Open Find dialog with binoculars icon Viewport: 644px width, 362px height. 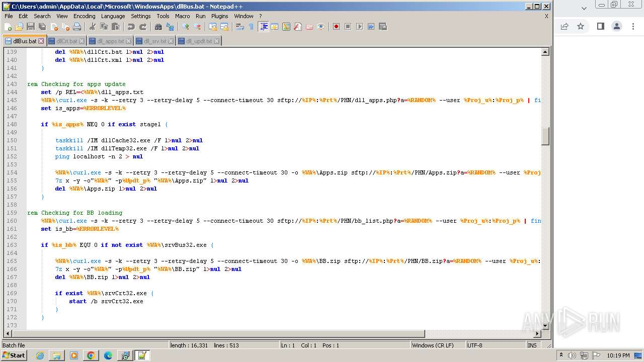(158, 27)
